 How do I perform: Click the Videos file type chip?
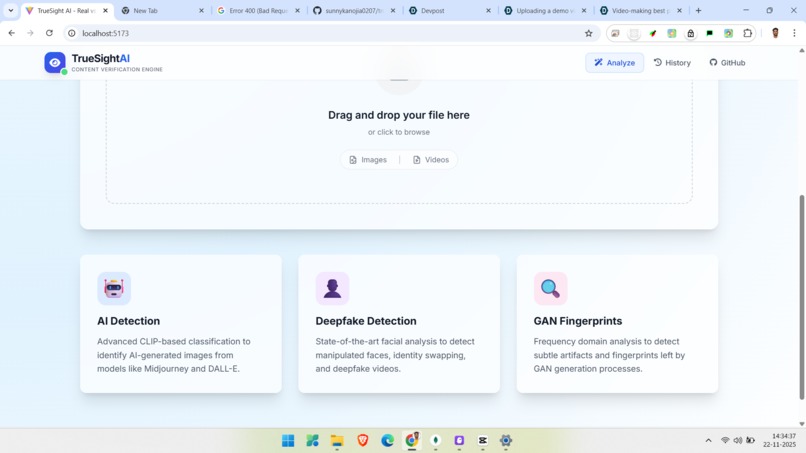(431, 160)
